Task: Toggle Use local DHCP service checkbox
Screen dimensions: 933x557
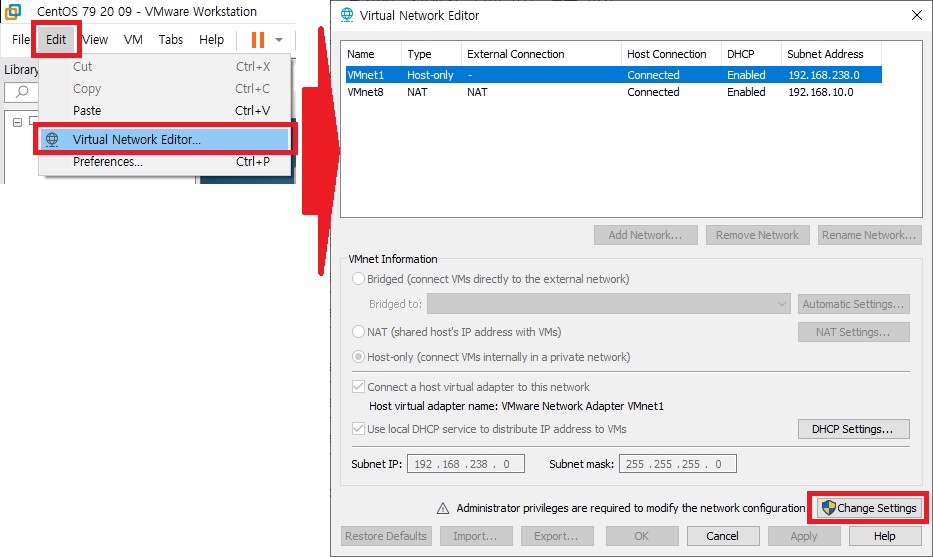Action: click(358, 428)
